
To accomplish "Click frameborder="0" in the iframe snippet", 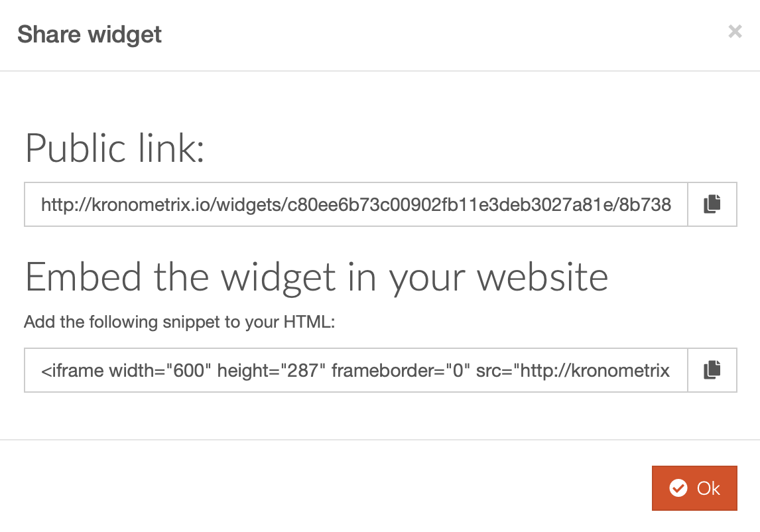I will coord(401,371).
